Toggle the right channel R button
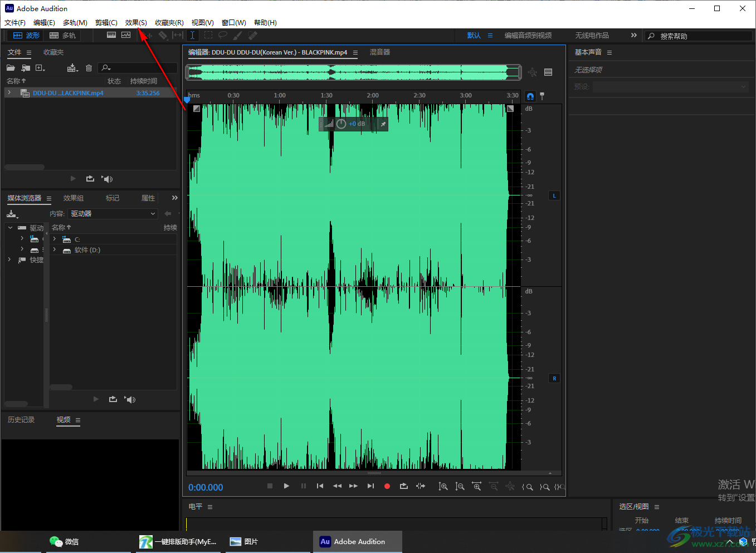This screenshot has width=756, height=553. [x=554, y=378]
